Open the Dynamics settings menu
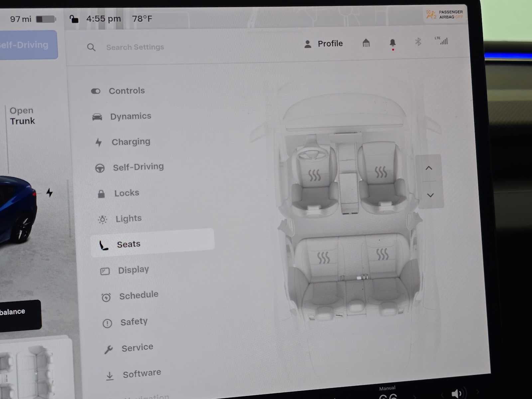This screenshot has height=399, width=532. [x=121, y=116]
